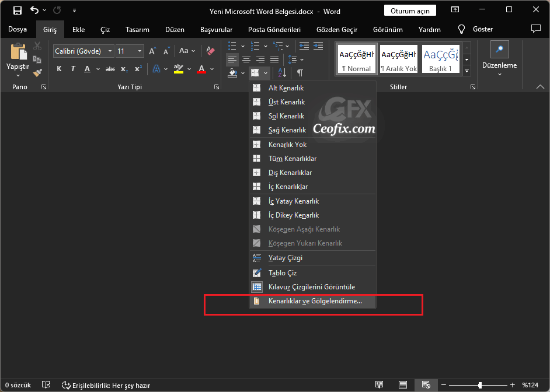Screen dimensions: 550x392
Task: Expand the styles gallery more arrow
Action: (467, 71)
